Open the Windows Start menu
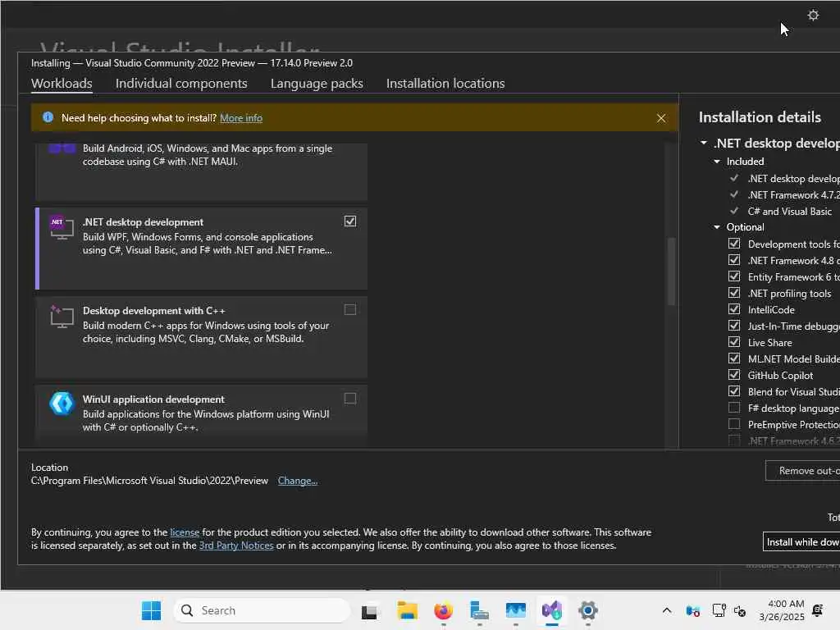Image resolution: width=840 pixels, height=630 pixels. click(x=151, y=610)
